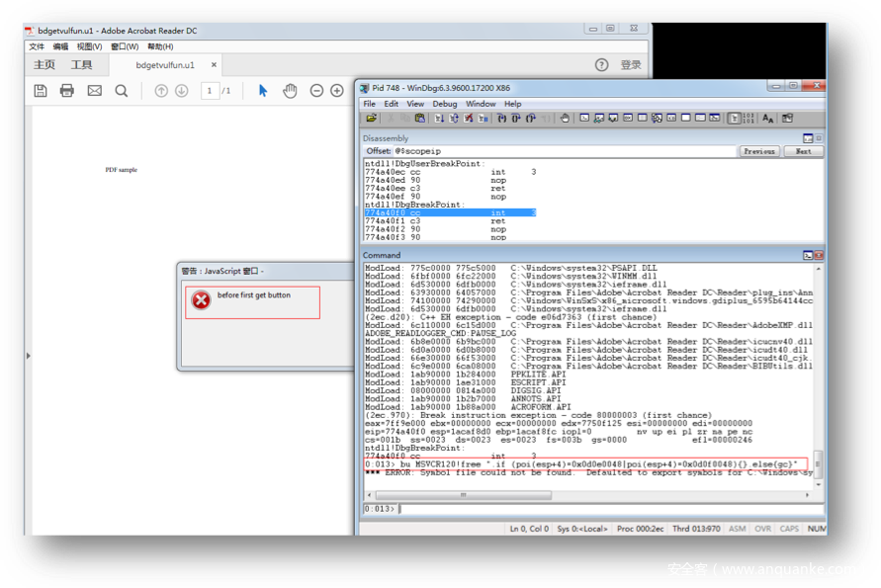Open the WinDbg Watch window icon

point(599,118)
